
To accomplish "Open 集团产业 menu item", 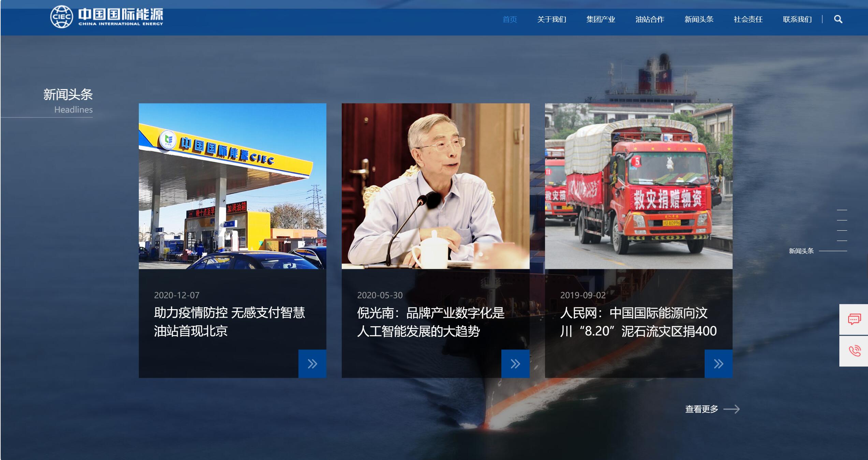I will pos(601,19).
